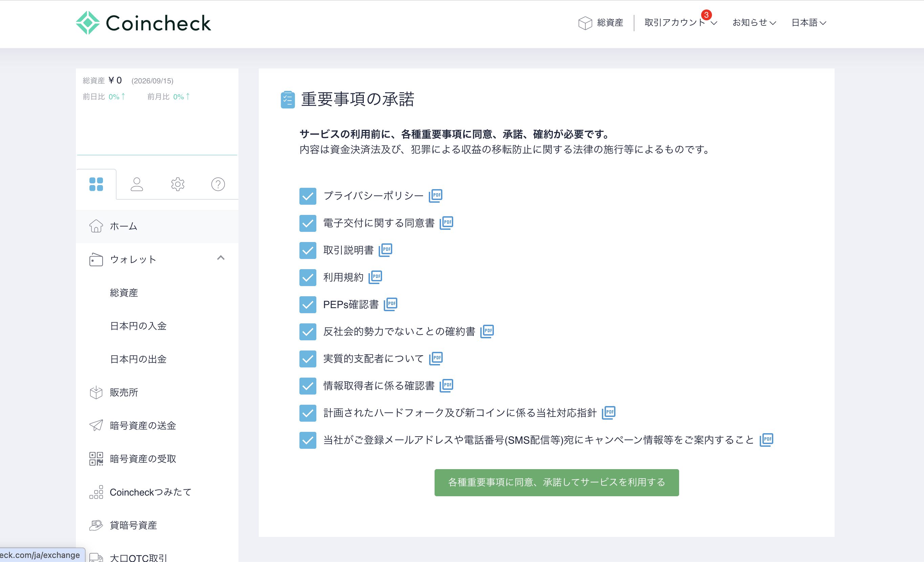The height and width of the screenshot is (562, 924).
Task: Toggle the 利用規約 checkbox
Action: tap(308, 278)
